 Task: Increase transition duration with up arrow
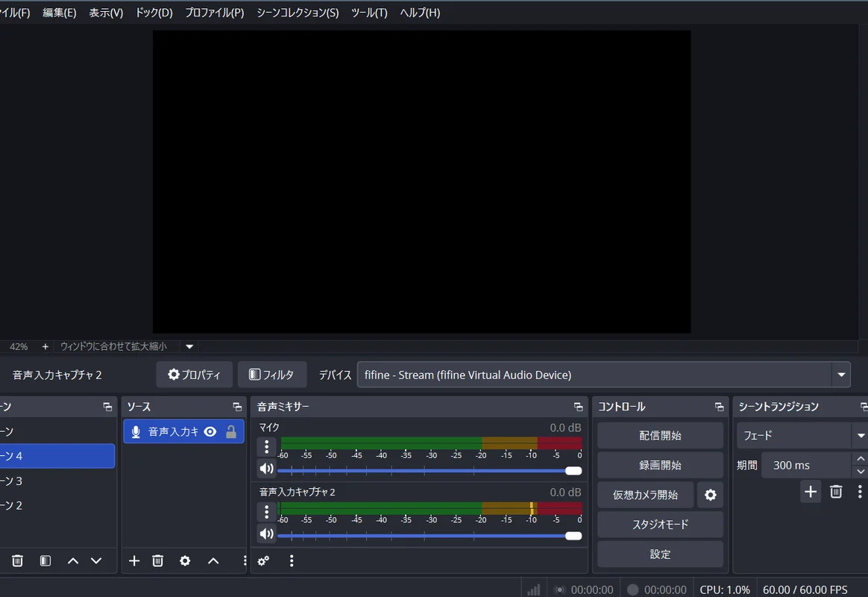coord(861,459)
